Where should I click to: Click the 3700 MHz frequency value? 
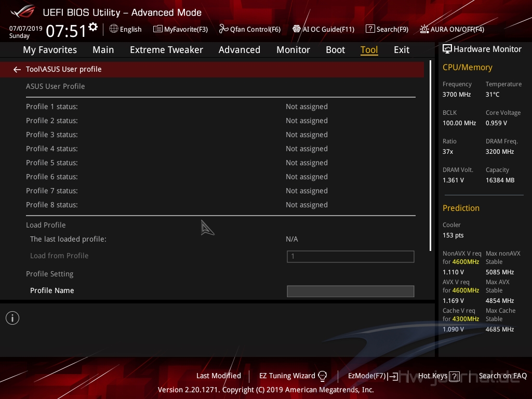456,95
